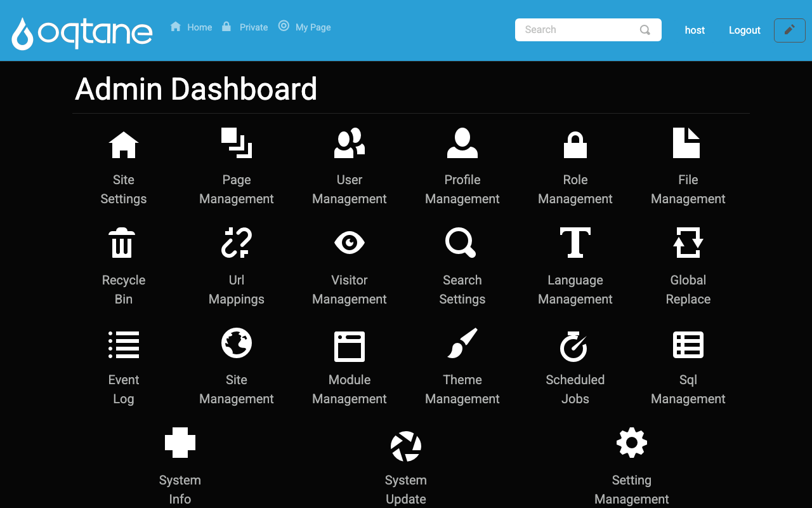Click the Logout link

coord(745,30)
